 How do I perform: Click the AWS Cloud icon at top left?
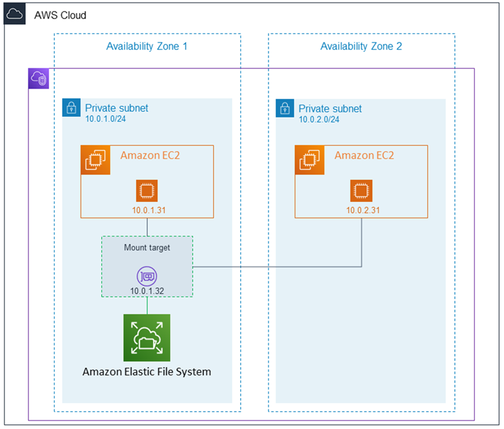tap(14, 14)
